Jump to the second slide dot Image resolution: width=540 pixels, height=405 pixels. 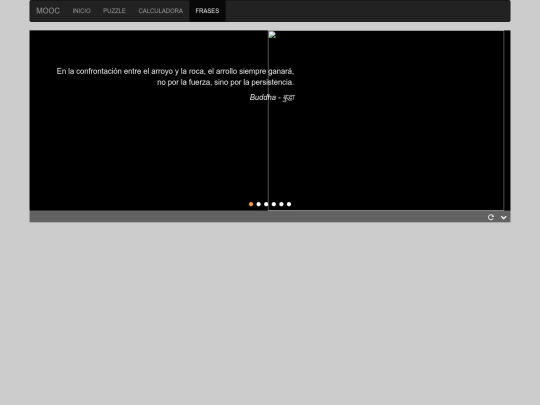259,204
